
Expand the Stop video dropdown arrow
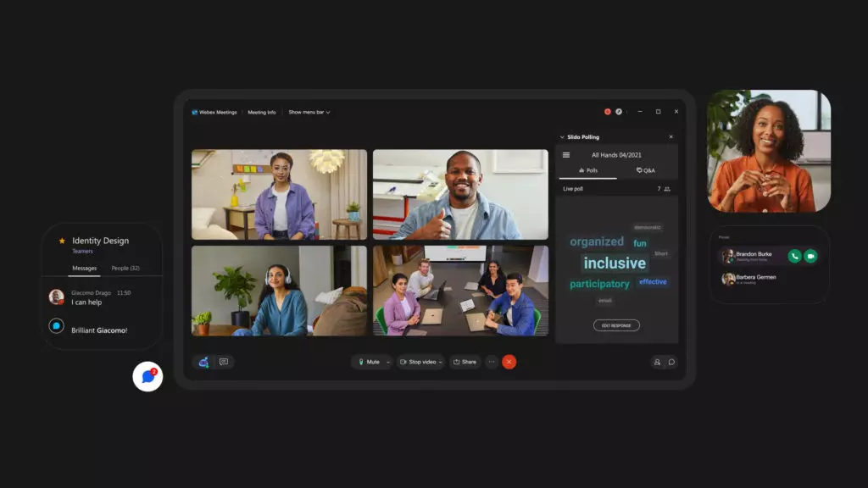pyautogui.click(x=442, y=362)
